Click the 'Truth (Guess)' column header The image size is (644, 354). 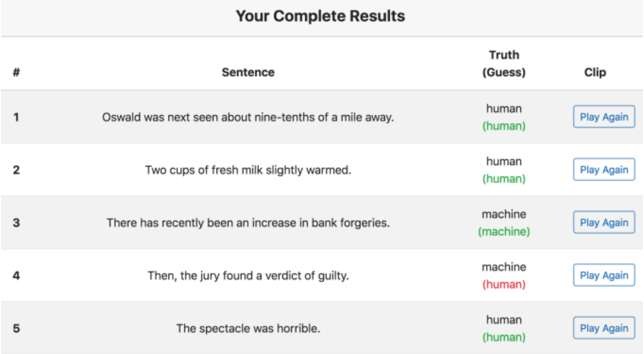click(x=504, y=64)
